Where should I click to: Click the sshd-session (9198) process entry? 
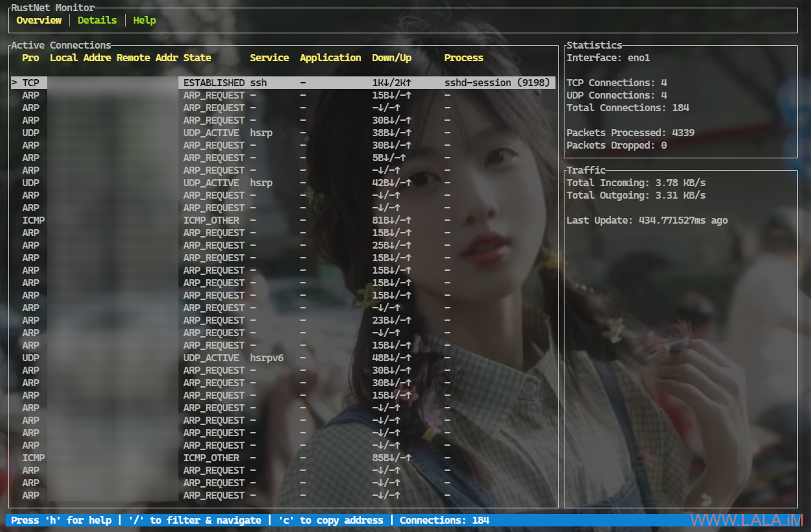pos(497,83)
